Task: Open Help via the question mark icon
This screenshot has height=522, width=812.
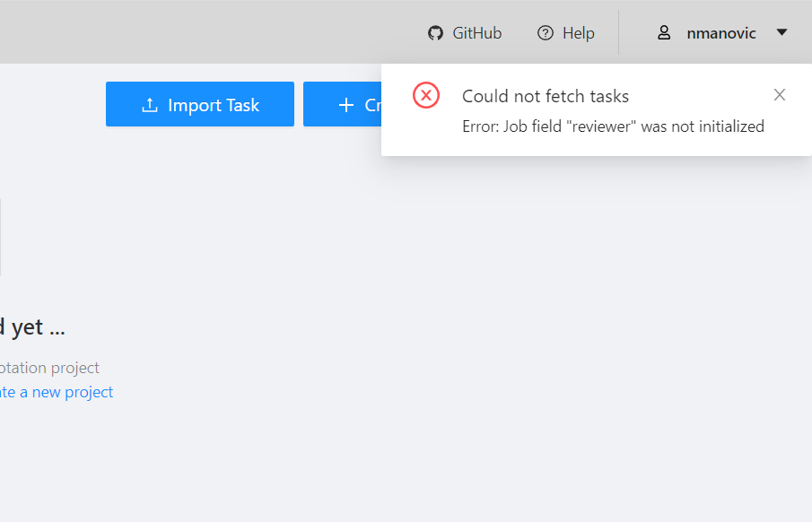Action: [x=544, y=32]
